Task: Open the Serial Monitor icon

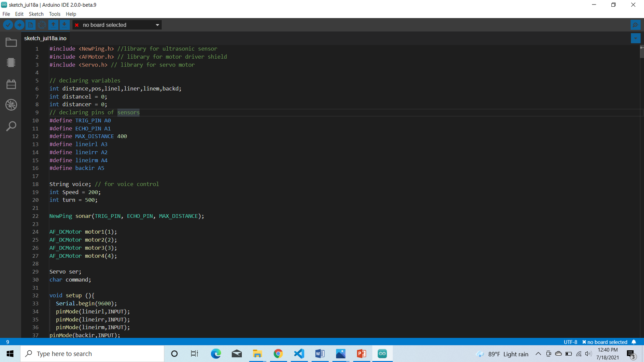Action: [635, 25]
